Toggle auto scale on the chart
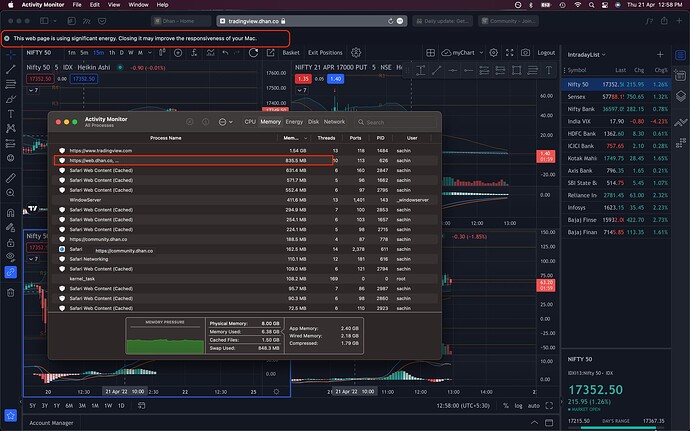690x431 pixels. 533,405
